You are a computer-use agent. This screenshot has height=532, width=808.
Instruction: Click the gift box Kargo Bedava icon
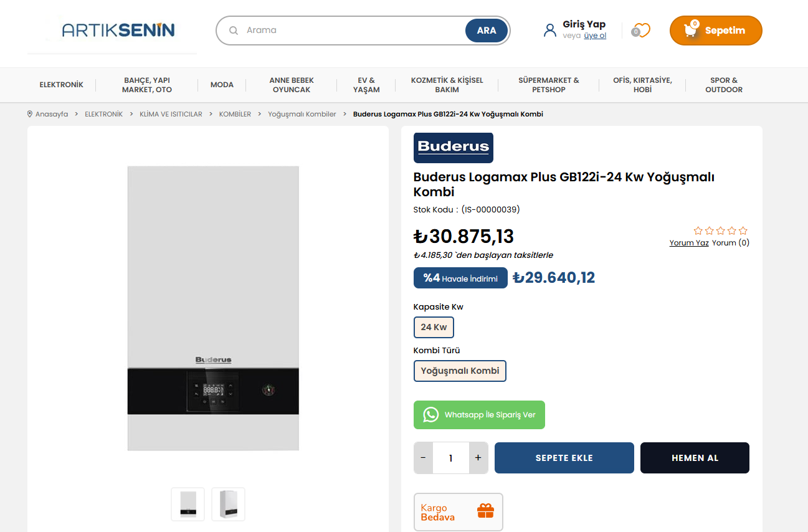pyautogui.click(x=485, y=511)
